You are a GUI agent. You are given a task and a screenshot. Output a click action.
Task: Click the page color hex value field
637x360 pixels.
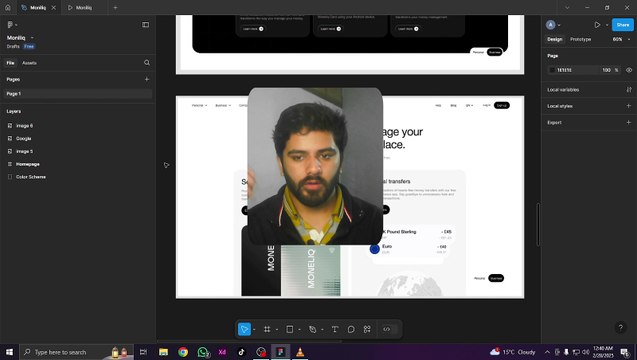pyautogui.click(x=564, y=70)
